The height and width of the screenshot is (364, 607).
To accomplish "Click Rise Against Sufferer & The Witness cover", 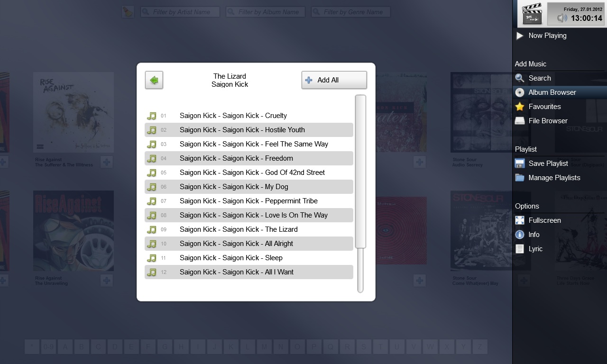I will [x=74, y=112].
